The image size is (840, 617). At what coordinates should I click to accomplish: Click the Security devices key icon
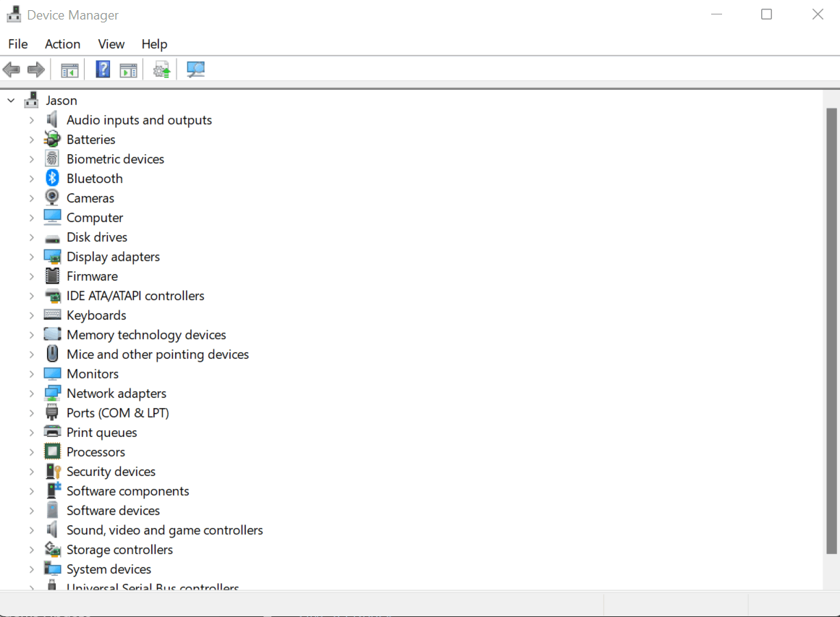[53, 471]
